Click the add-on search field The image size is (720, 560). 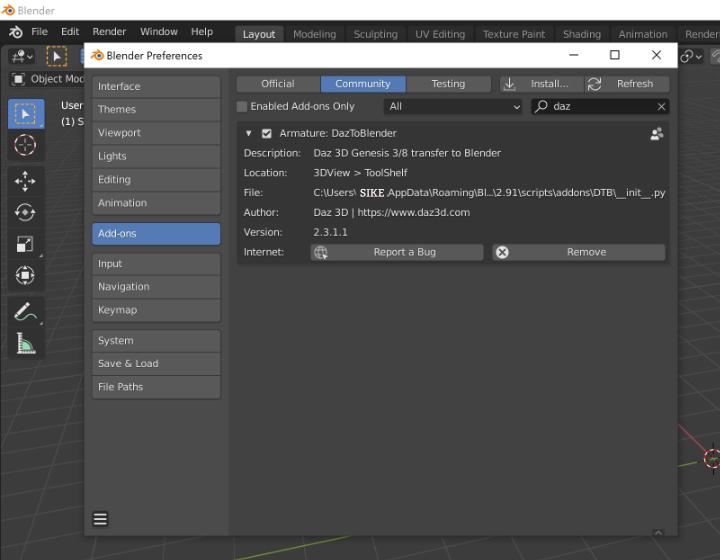(600, 106)
